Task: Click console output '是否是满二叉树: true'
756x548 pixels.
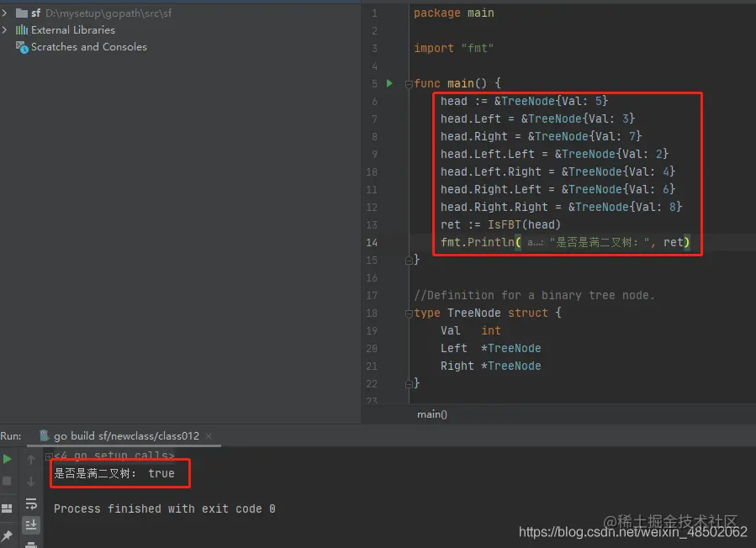Action: (x=114, y=474)
